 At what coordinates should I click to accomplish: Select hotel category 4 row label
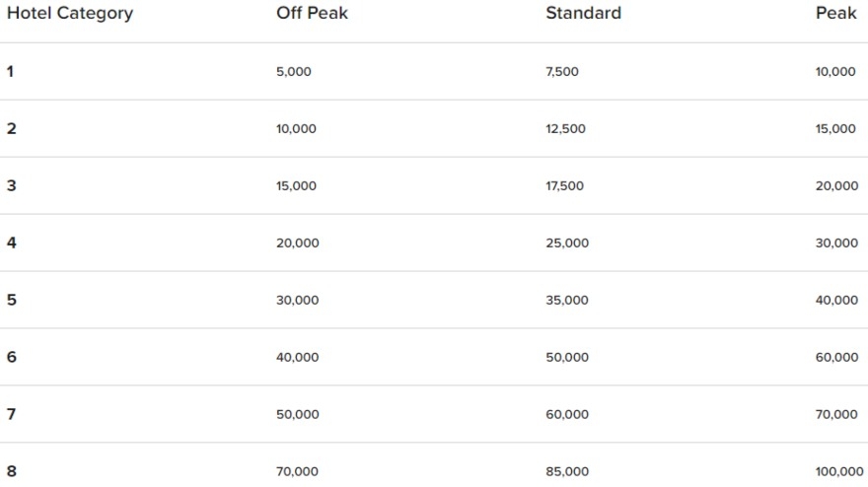coord(11,243)
